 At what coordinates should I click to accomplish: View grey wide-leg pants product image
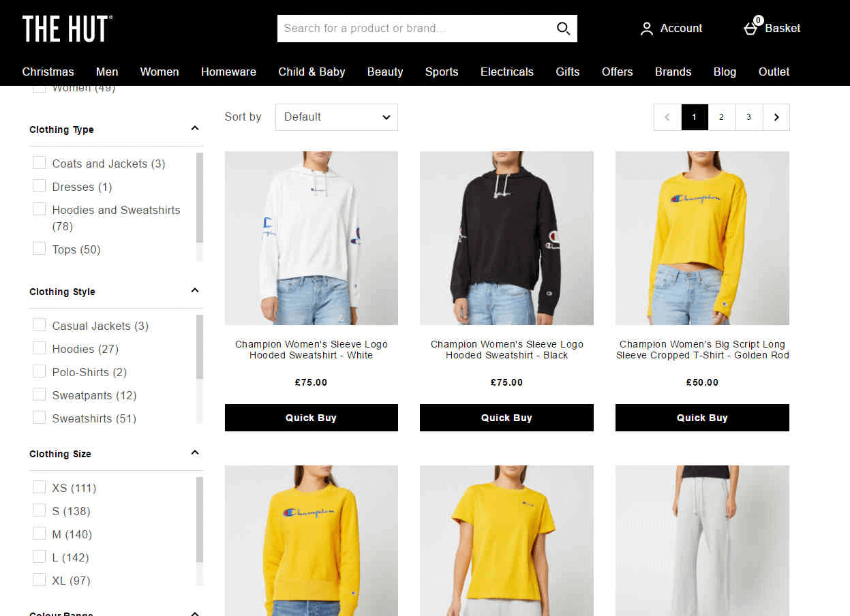(702, 540)
